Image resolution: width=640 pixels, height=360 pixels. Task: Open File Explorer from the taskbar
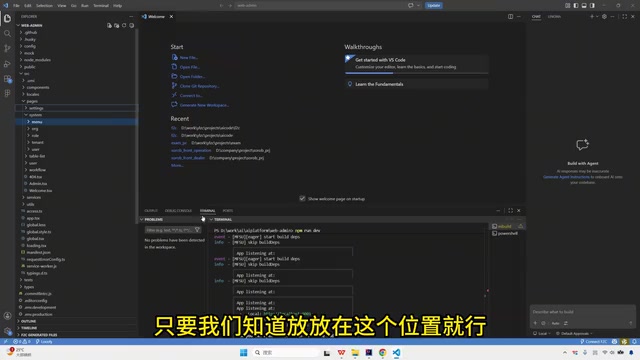pyautogui.click(x=355, y=353)
